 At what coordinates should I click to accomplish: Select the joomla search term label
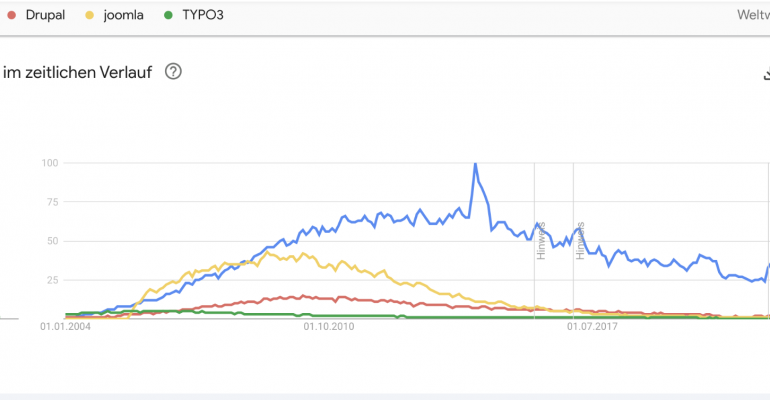point(123,15)
